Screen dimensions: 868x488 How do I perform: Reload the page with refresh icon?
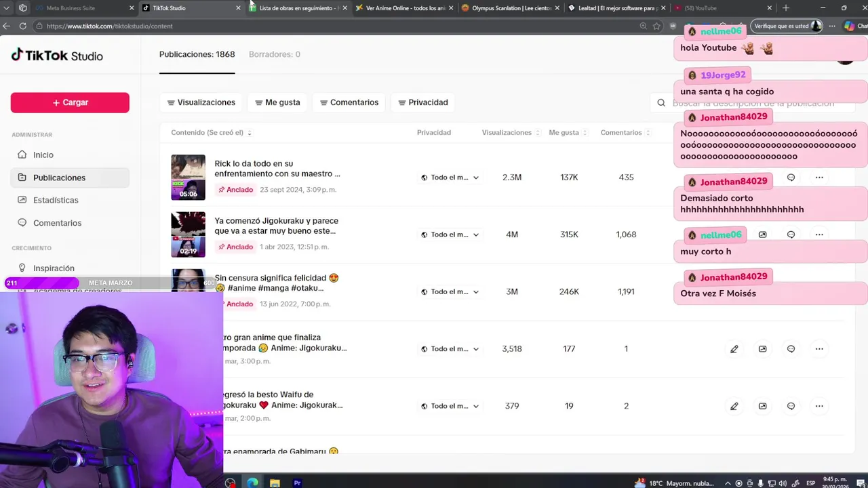pyautogui.click(x=22, y=26)
